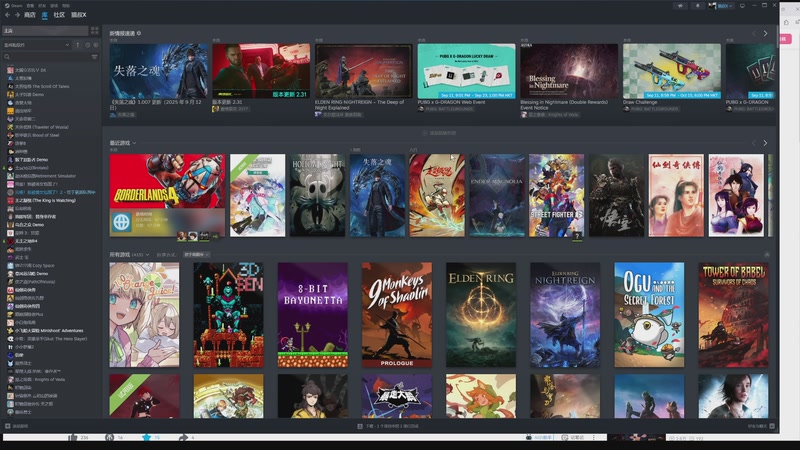Open the 版本更新 2.31 news card

coord(261,71)
